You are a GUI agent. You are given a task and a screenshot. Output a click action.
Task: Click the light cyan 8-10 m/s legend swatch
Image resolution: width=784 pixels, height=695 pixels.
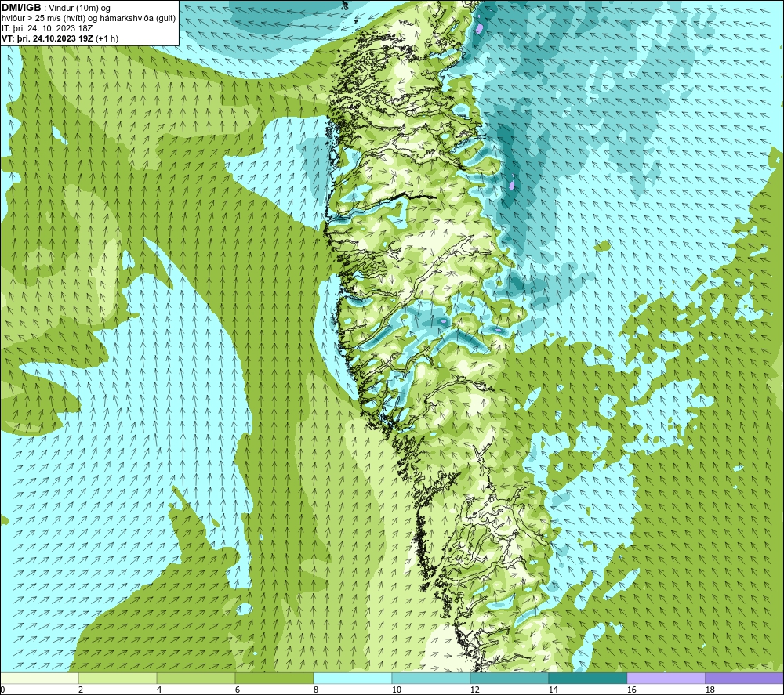[353, 678]
